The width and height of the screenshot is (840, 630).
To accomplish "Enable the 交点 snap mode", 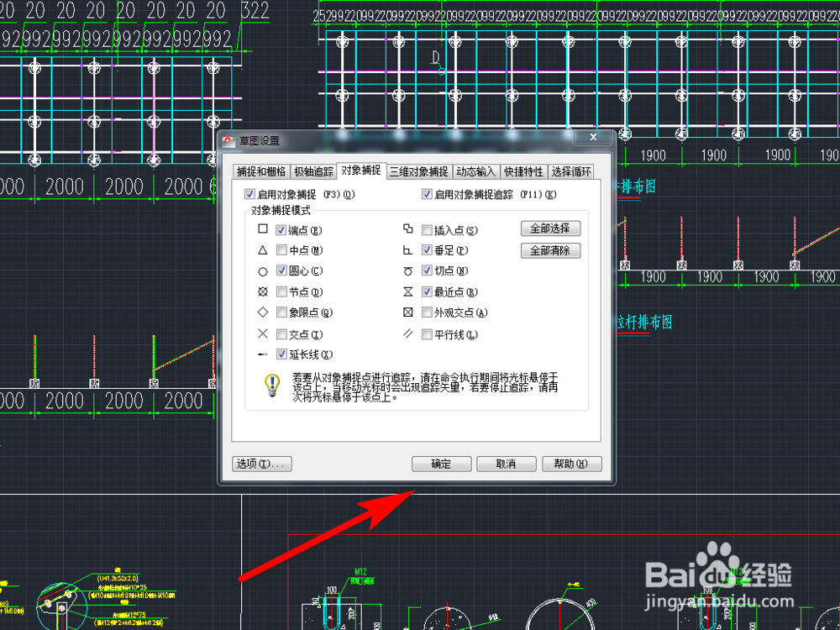I will click(x=281, y=334).
